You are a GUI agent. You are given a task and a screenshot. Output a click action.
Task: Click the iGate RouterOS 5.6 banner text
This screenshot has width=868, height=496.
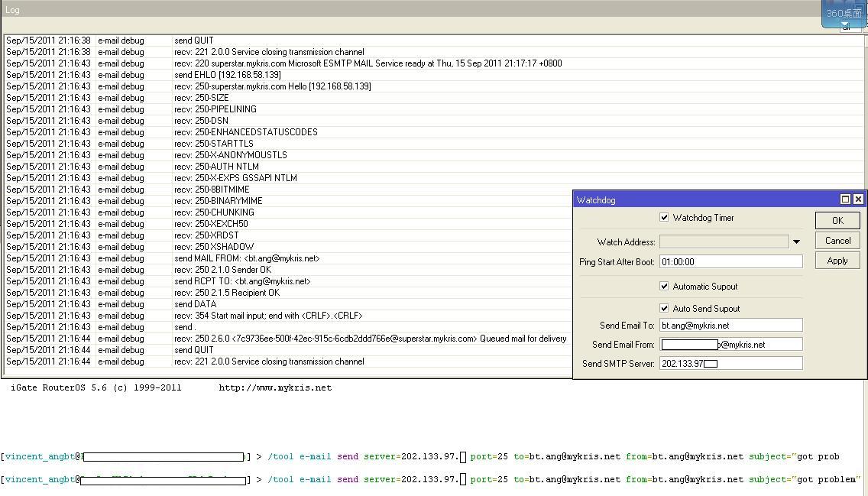[96, 388]
